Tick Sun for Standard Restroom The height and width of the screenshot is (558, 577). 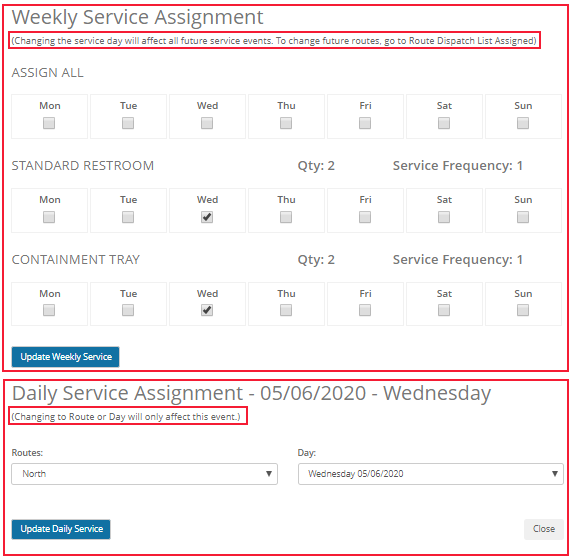[523, 217]
